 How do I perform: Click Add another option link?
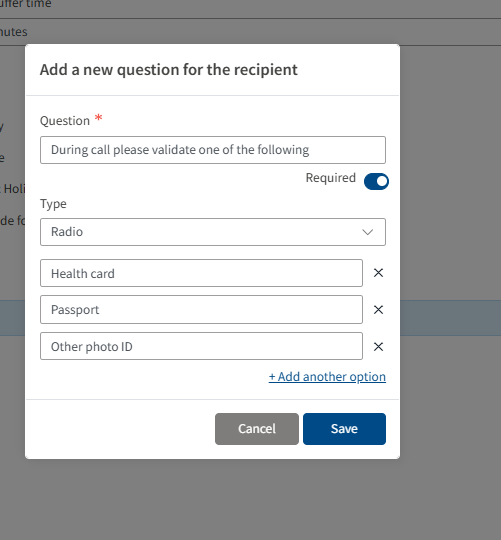[327, 377]
